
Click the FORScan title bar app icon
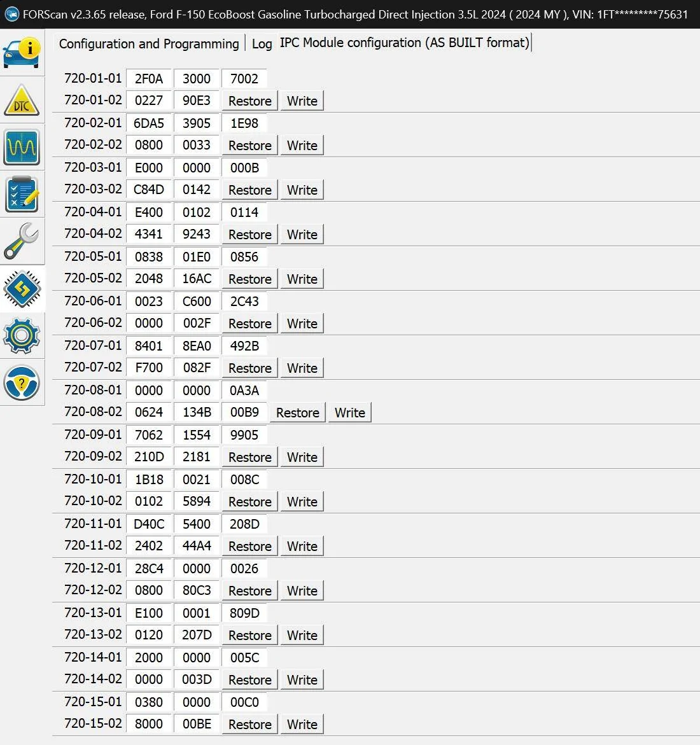point(11,14)
